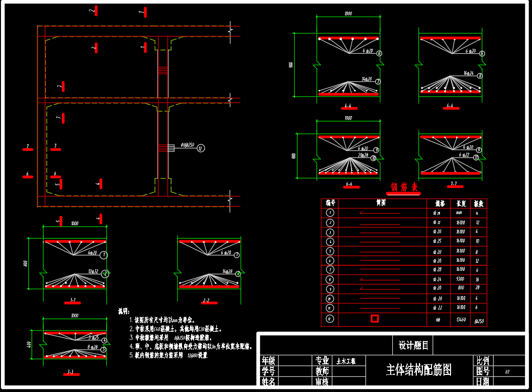Select the 3-3 section label marker
The width and height of the screenshot is (532, 392).
(x=70, y=372)
